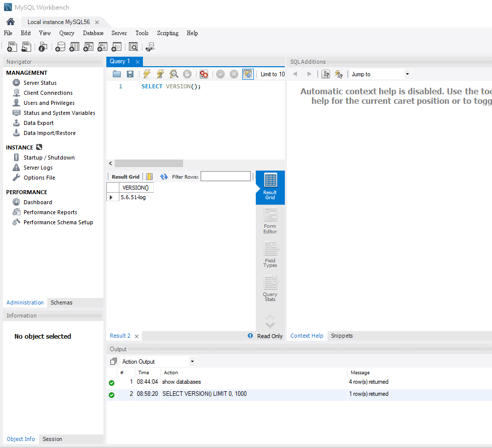Create a new SQL tab icon
Viewport: 492px width, 448px height.
[12, 47]
